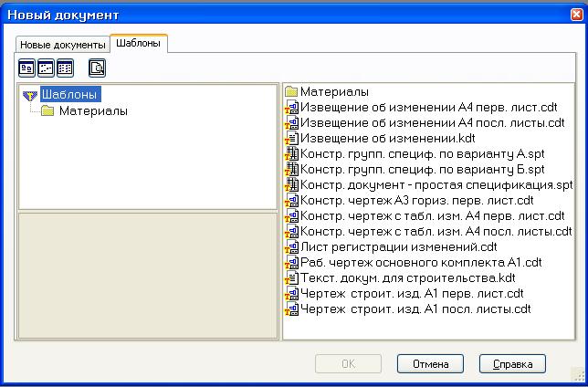Select Извещение об изменении А4 посл. листы.cdt

tap(433, 123)
